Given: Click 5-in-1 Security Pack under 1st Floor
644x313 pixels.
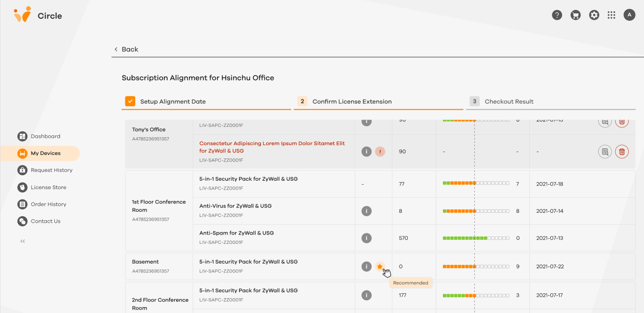Looking at the screenshot, I should coord(249,179).
